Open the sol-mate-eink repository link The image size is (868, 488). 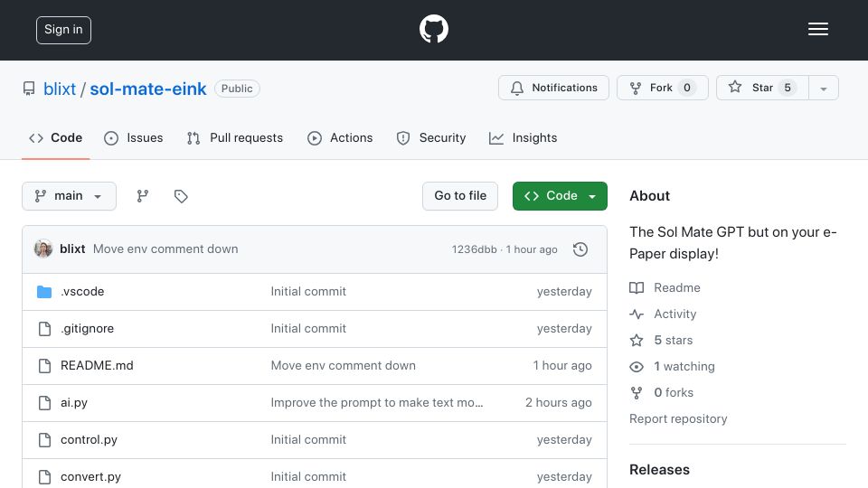[147, 89]
